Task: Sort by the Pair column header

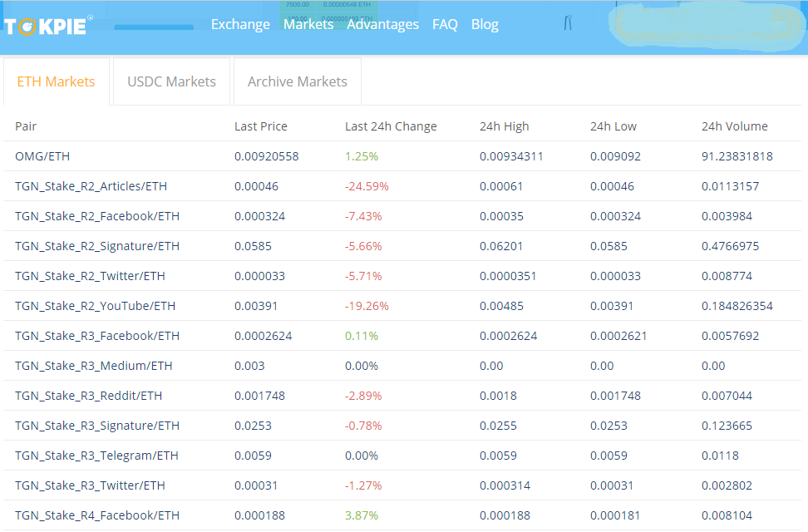Action: (26, 126)
